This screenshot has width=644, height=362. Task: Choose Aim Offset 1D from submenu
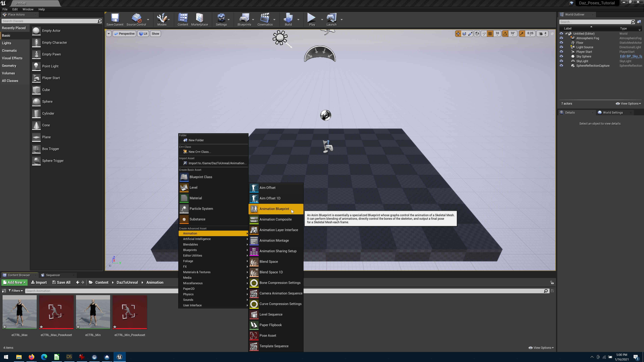[276, 198]
